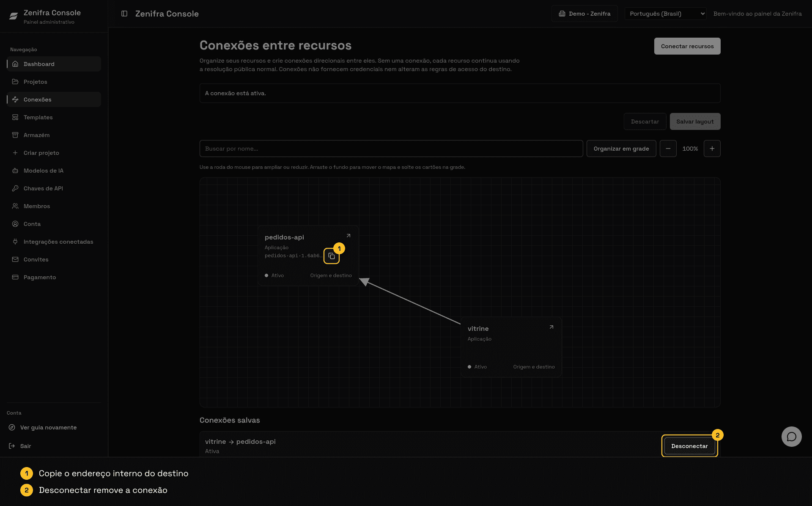Screen dimensions: 812x506
Task: Click Salvar layout button
Action: tap(695, 121)
